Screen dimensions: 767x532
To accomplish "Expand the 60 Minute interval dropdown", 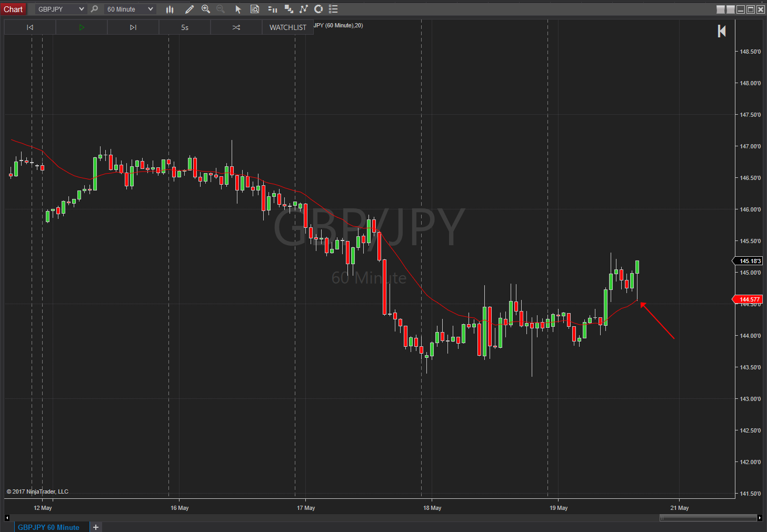I will [130, 9].
